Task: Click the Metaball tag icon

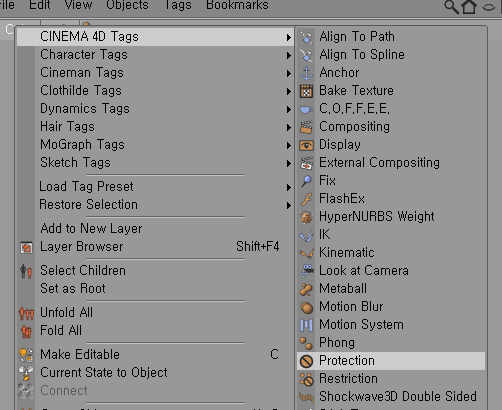Action: pos(306,289)
